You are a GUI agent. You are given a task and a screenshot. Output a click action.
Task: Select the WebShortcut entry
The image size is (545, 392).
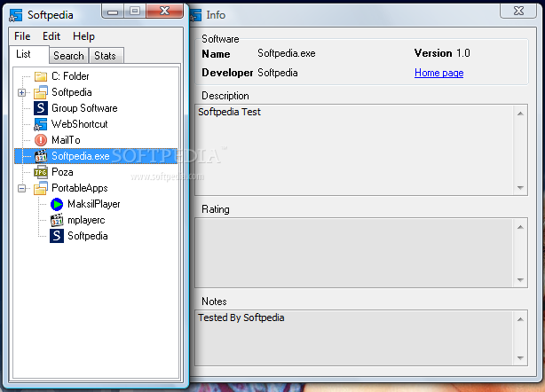(x=79, y=124)
